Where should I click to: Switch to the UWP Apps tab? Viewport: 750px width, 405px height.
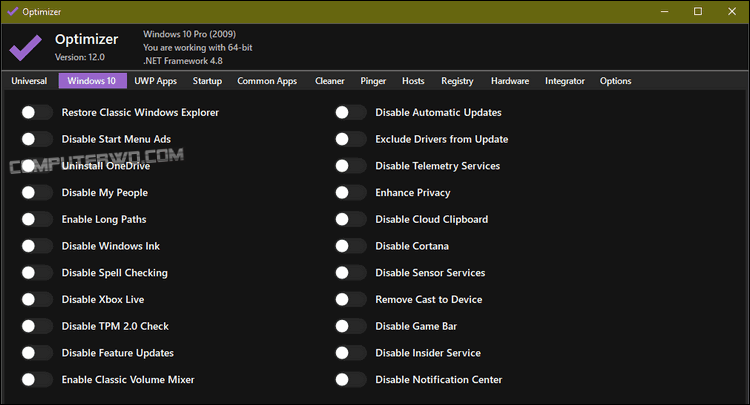(x=155, y=81)
